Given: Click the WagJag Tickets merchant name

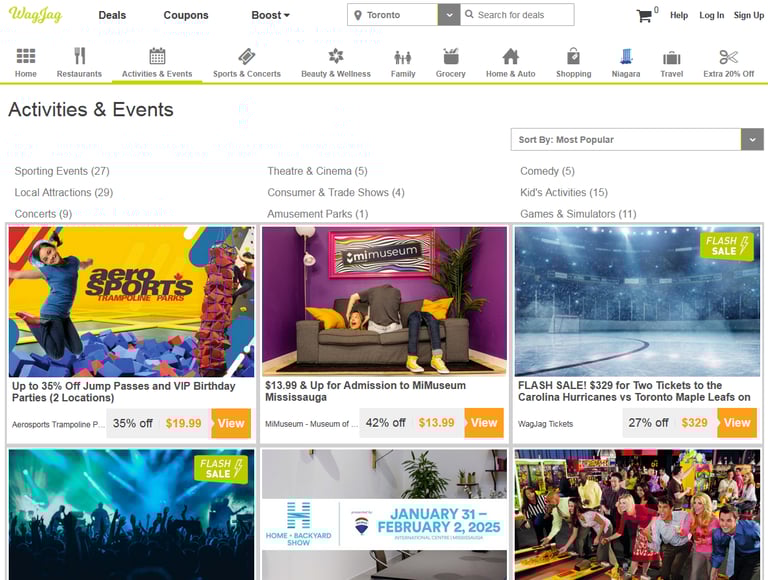Looking at the screenshot, I should (545, 424).
